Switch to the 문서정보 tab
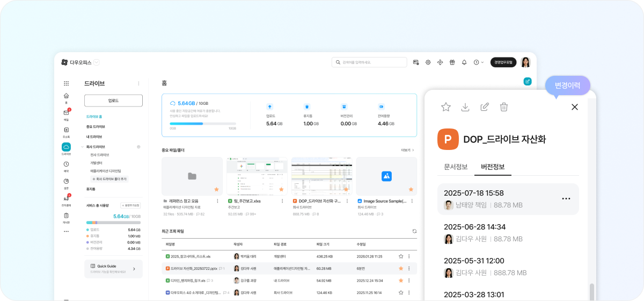Viewport: 644px width, 301px height. 456,166
